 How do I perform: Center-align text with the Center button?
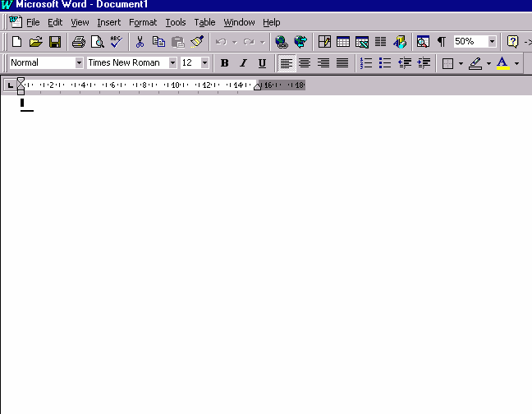coord(305,63)
